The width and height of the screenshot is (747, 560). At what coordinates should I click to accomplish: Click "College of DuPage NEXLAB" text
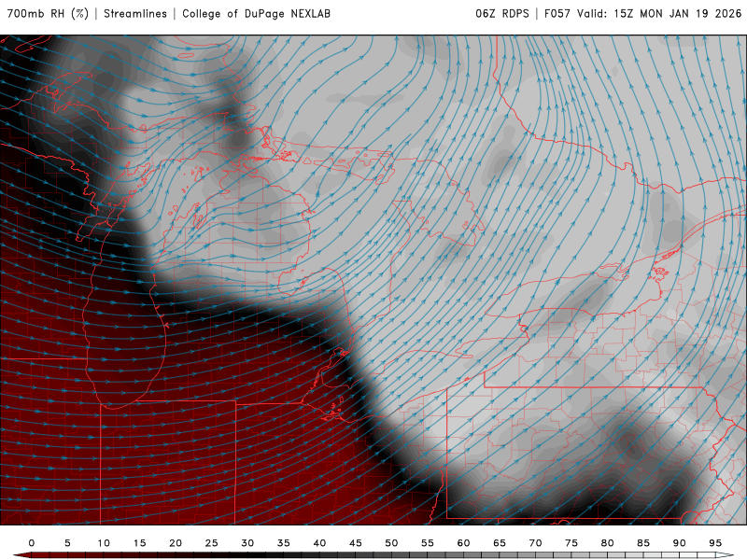coord(256,14)
